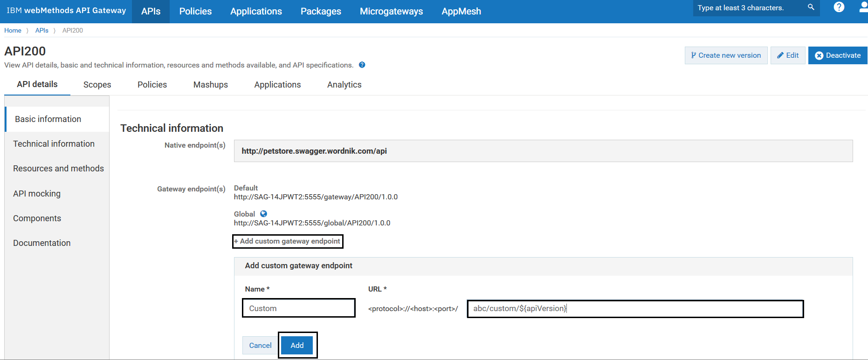Viewport: 868px width, 360px height.
Task: Click the Add button
Action: click(x=297, y=346)
